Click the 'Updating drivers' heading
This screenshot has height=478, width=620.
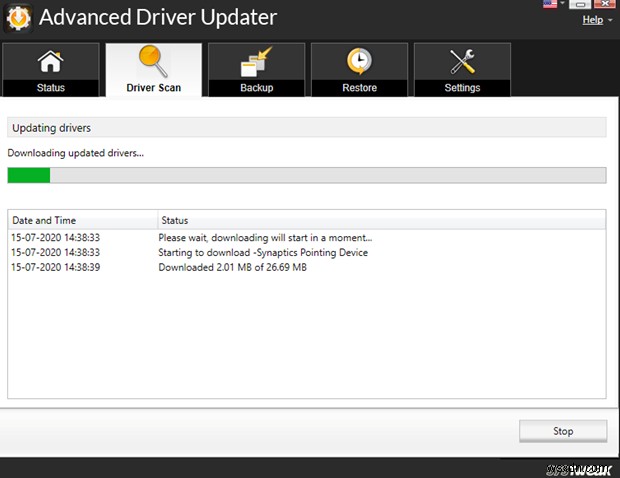(51, 128)
